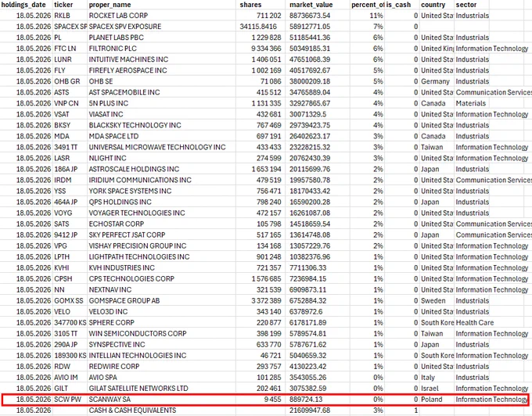This screenshot has height=416, width=532.
Task: Click LIGHTPATH TECHNOLOGIES INC cell
Action: [162, 256]
